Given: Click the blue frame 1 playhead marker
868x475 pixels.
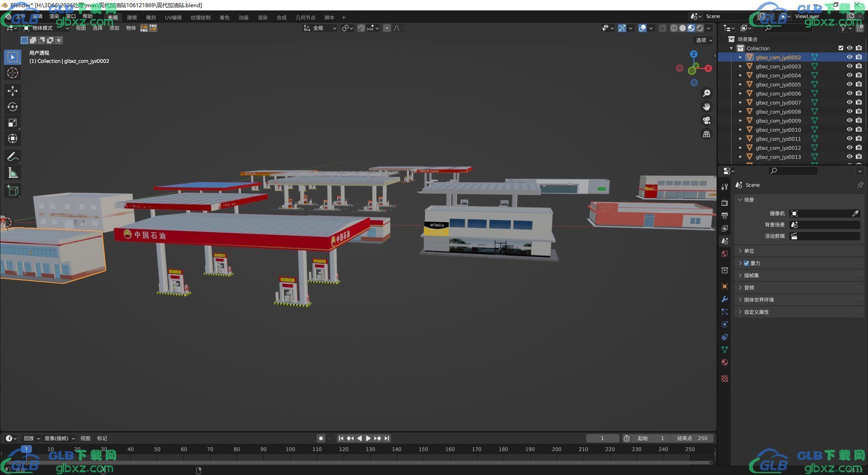Looking at the screenshot, I should (x=26, y=449).
